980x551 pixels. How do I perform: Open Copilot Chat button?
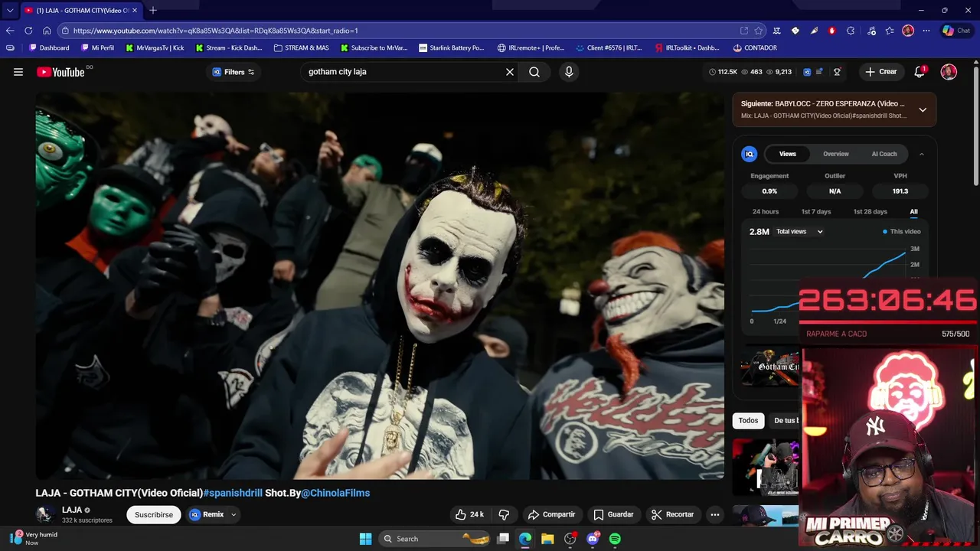tap(956, 31)
